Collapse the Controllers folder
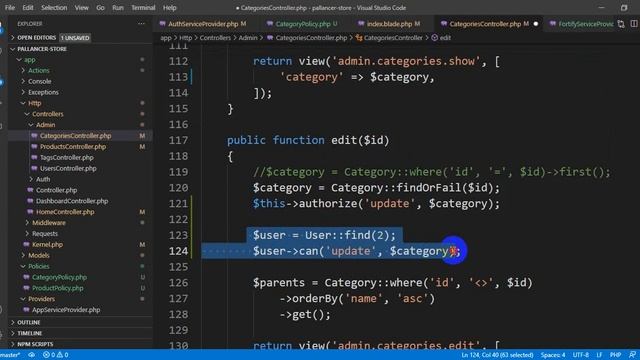 tap(47, 114)
